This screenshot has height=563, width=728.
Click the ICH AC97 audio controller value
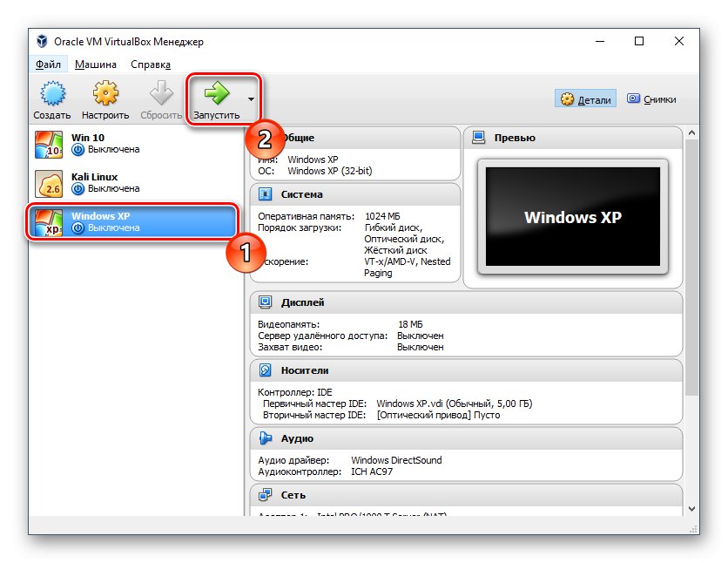tap(372, 471)
